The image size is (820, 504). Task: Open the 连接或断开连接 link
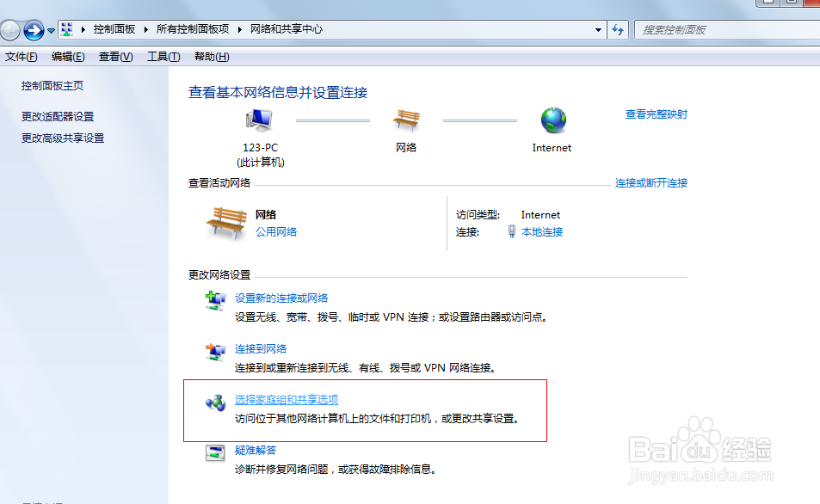[x=652, y=183]
